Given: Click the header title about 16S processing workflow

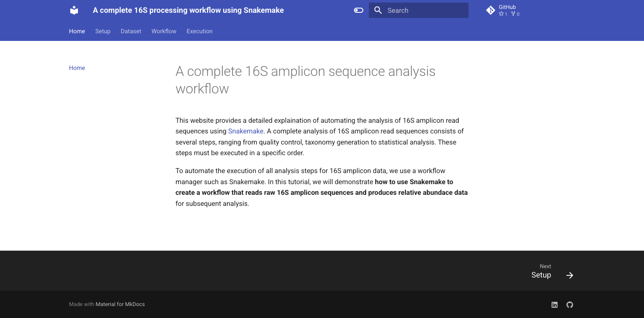Looking at the screenshot, I should (188, 10).
